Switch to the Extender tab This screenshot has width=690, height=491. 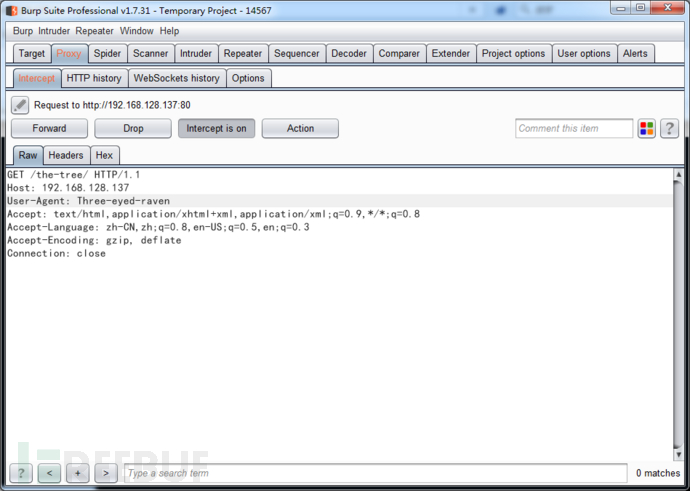pyautogui.click(x=451, y=54)
